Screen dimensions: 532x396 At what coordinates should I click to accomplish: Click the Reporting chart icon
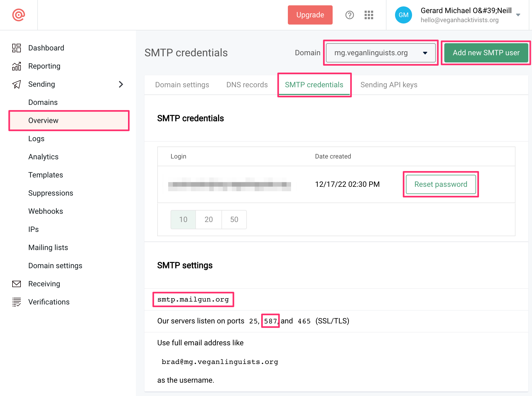point(17,66)
